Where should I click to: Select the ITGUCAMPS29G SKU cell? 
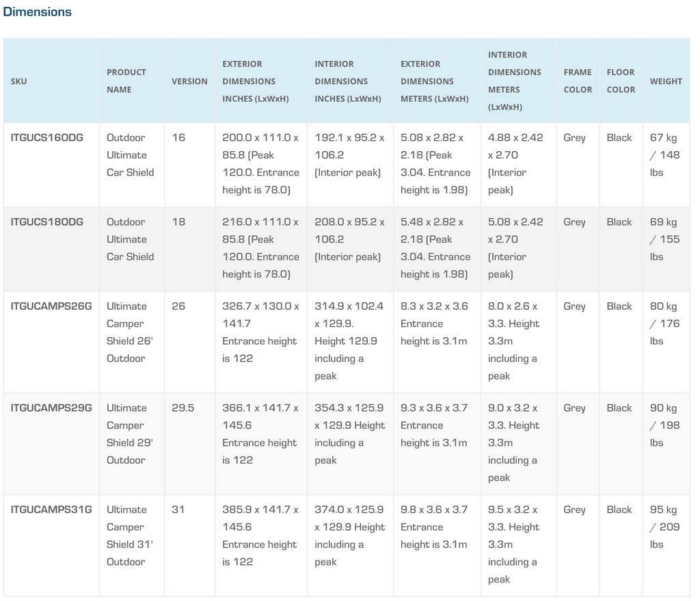pyautogui.click(x=51, y=408)
